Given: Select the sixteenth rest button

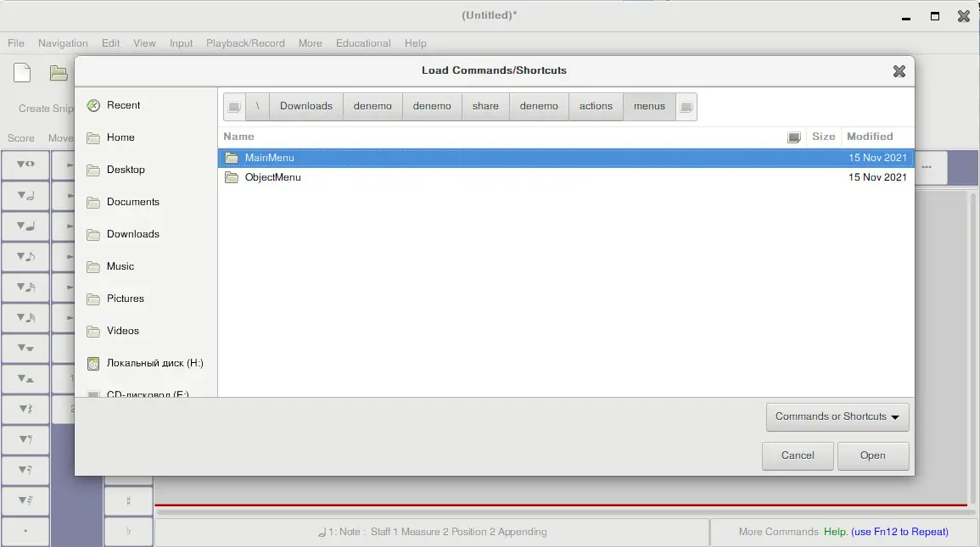Looking at the screenshot, I should (25, 470).
